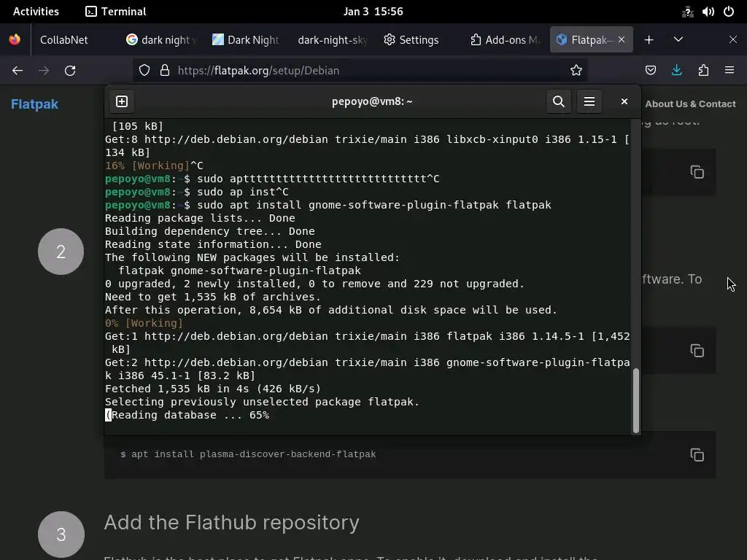Go back in Firefox
The image size is (747, 560).
18,71
